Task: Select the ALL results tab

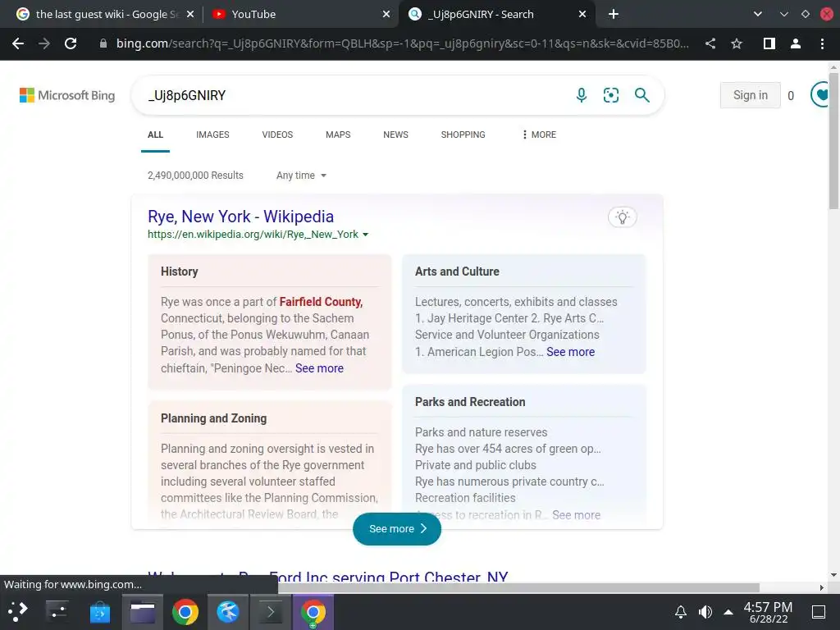Action: point(155,135)
